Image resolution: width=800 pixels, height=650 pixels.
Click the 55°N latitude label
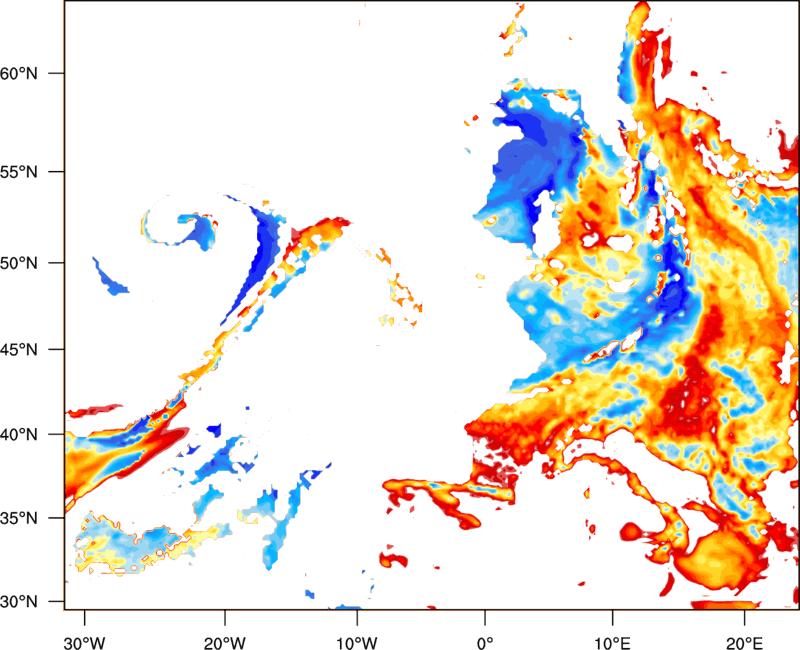(19, 171)
